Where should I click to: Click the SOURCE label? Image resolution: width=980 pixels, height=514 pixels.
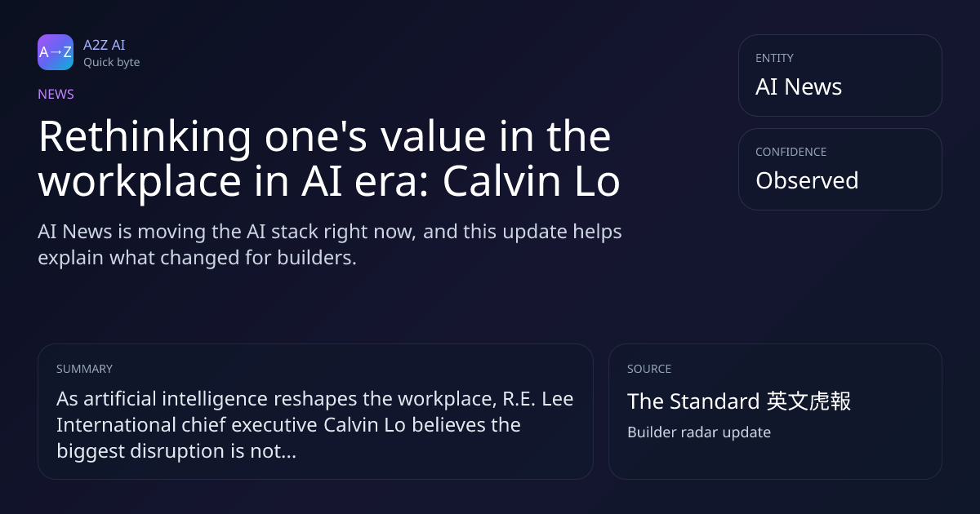(649, 369)
